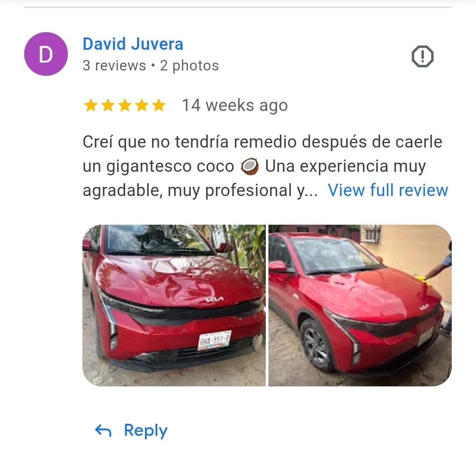The image size is (476, 456).
Task: Click the third rating star
Action: tap(124, 106)
